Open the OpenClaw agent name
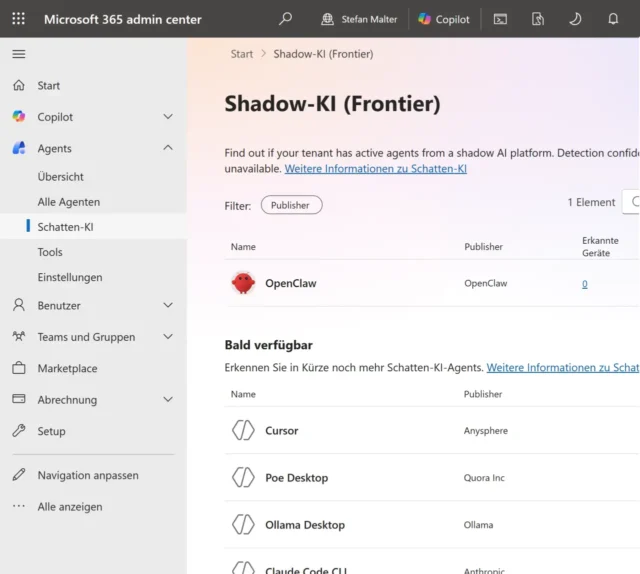The image size is (640, 574). click(291, 283)
